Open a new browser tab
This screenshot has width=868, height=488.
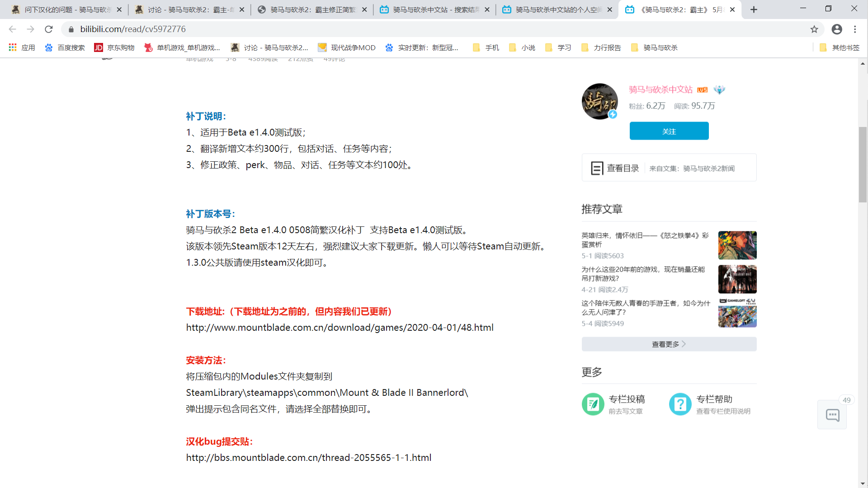pos(754,9)
